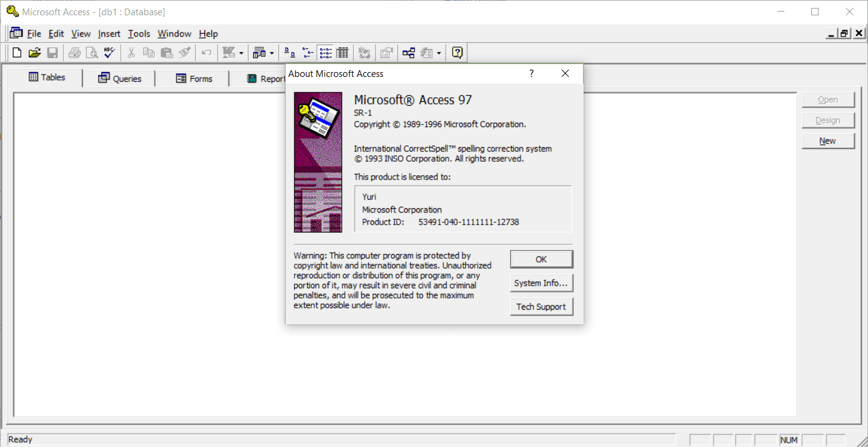Screen dimensions: 868x447
Task: Open an existing database file
Action: (x=35, y=53)
